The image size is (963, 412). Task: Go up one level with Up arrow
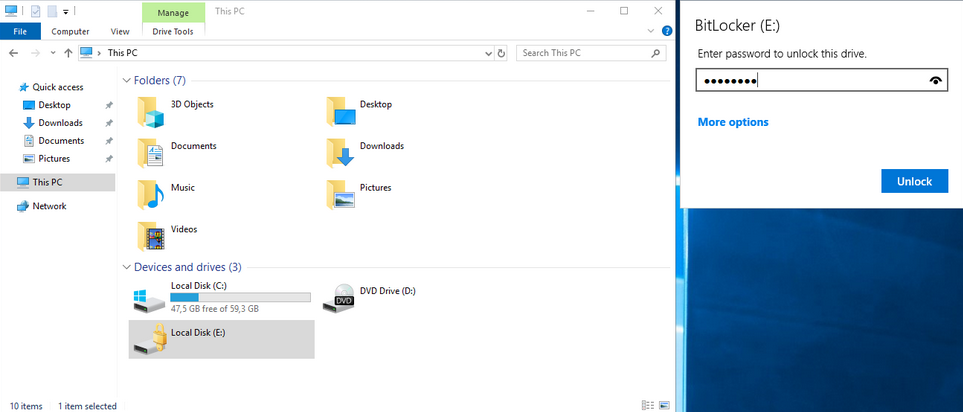point(68,53)
